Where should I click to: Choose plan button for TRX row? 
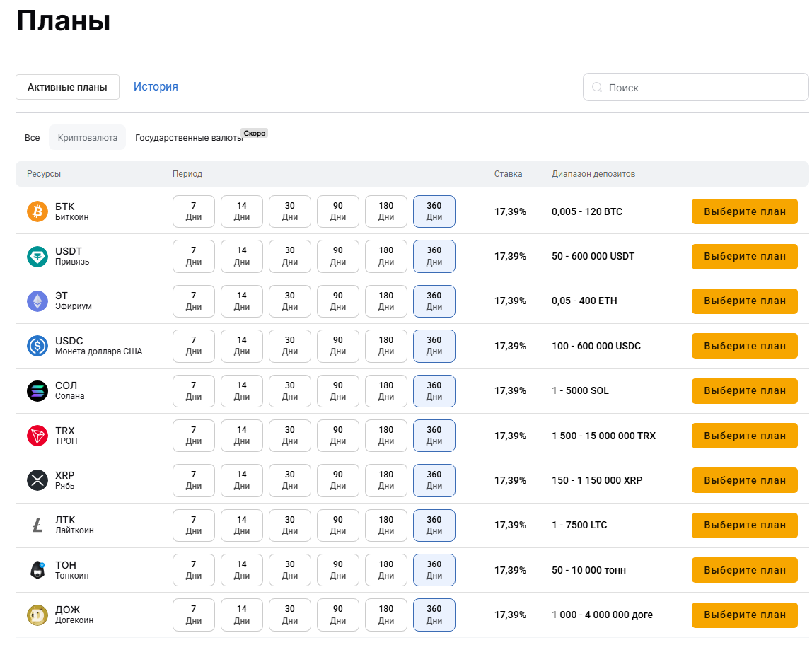[745, 436]
